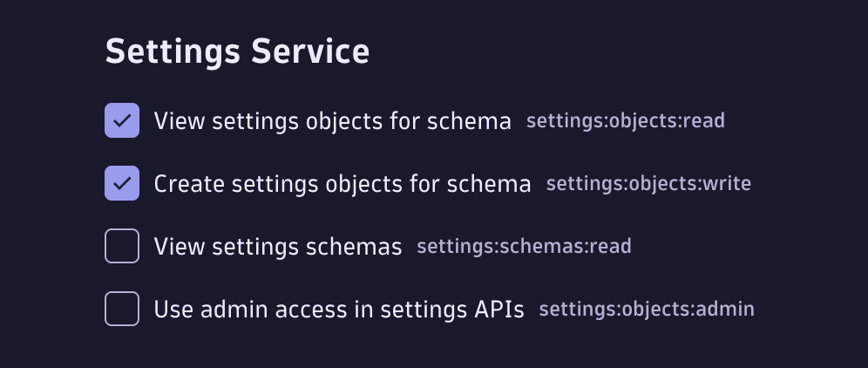This screenshot has width=868, height=368.
Task: Select the settings:objects:write scope text
Action: point(648,184)
